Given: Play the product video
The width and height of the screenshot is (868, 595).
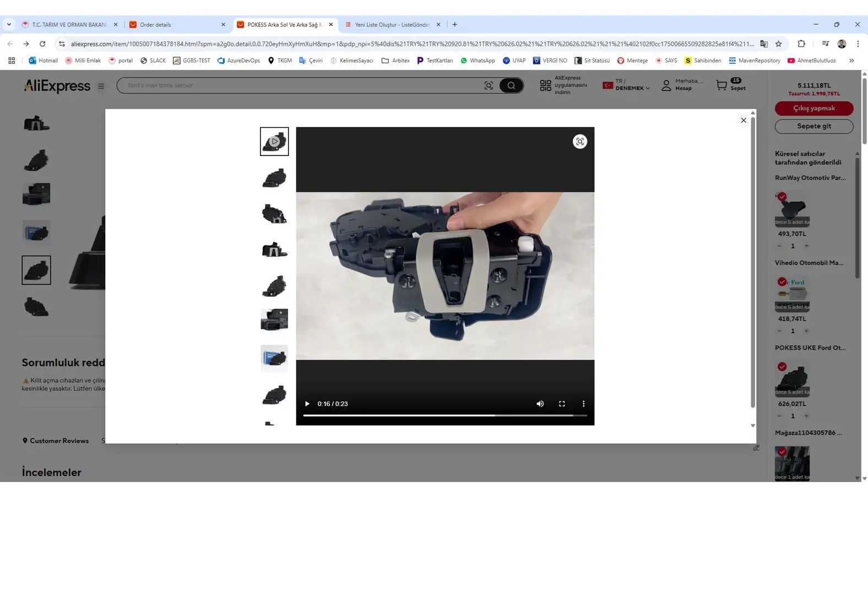Looking at the screenshot, I should tap(307, 404).
